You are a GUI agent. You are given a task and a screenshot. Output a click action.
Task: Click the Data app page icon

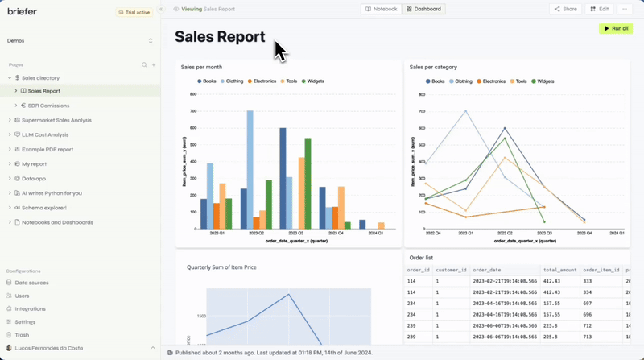pyautogui.click(x=17, y=178)
